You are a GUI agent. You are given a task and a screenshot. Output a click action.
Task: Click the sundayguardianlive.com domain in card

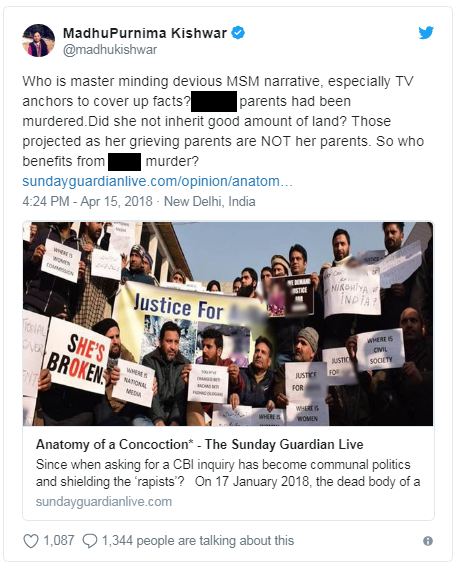pos(104,502)
